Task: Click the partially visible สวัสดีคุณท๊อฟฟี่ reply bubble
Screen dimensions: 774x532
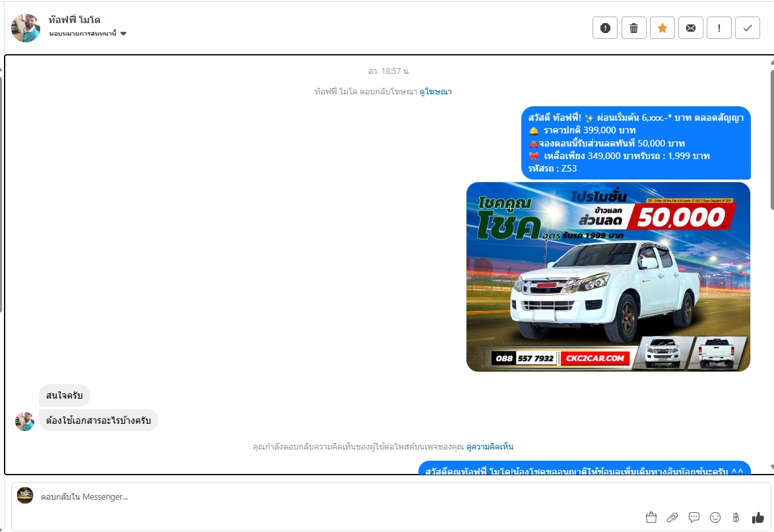Action: (585, 468)
